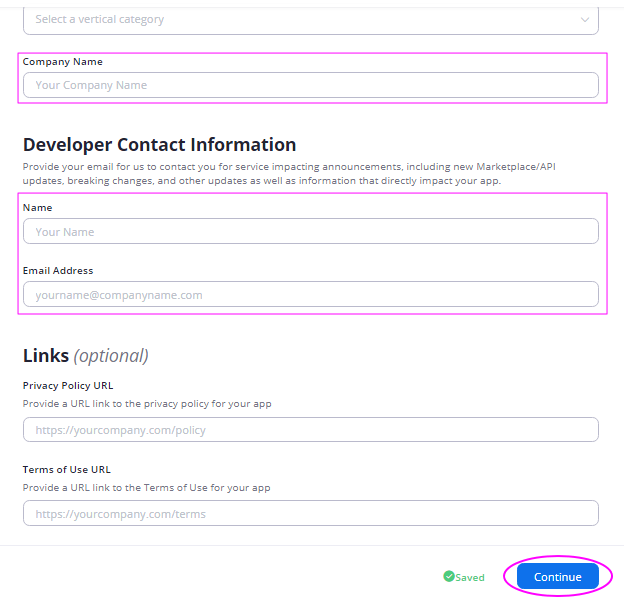
Task: Click the privacy policy link description text
Action: coord(147,404)
